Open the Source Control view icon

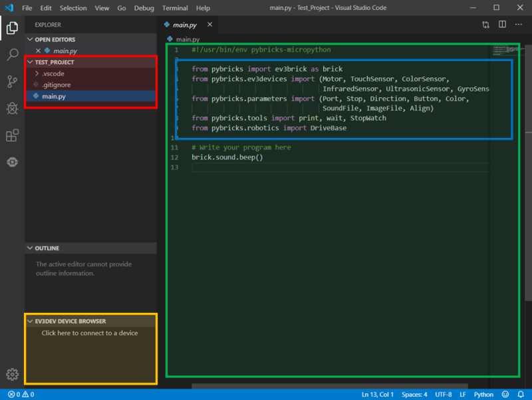pyautogui.click(x=12, y=82)
